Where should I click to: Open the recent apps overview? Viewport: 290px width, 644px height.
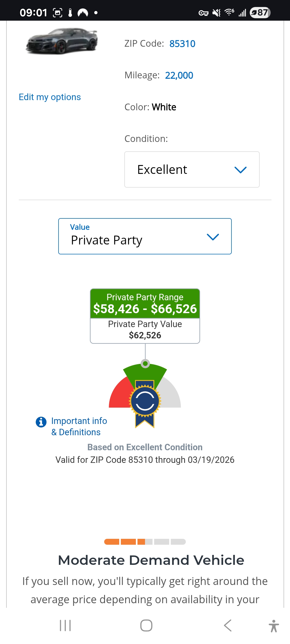65,625
